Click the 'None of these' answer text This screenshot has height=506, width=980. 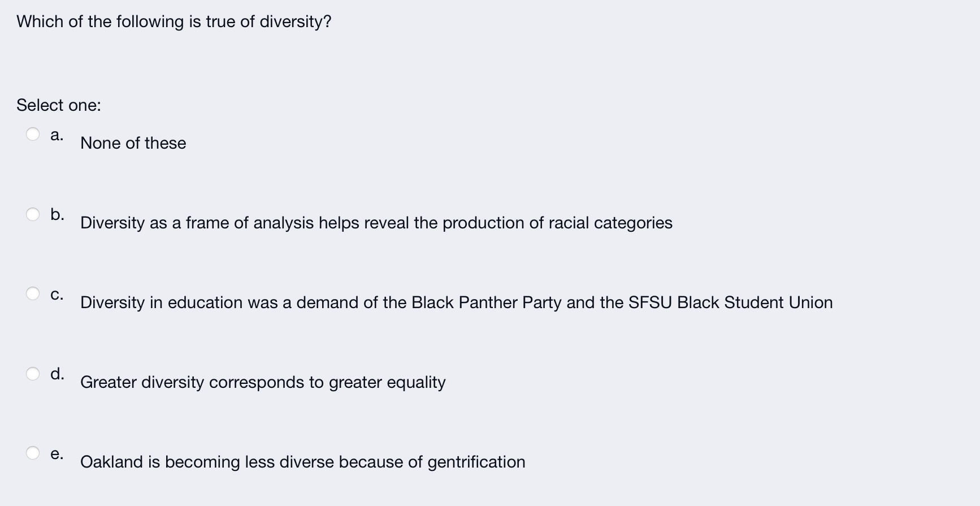[133, 143]
